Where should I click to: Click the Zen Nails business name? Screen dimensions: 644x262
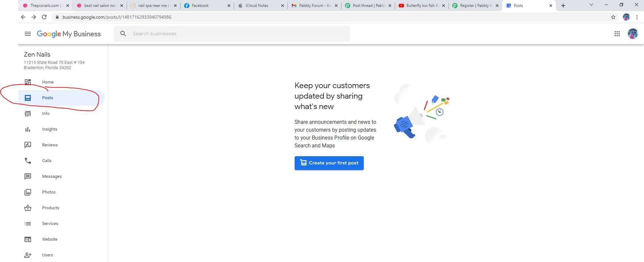37,54
